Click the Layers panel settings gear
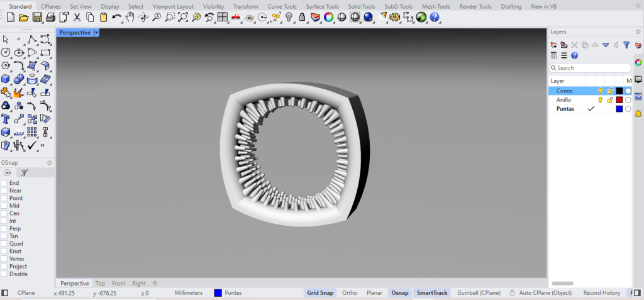This screenshot has width=644, height=300. tap(638, 31)
